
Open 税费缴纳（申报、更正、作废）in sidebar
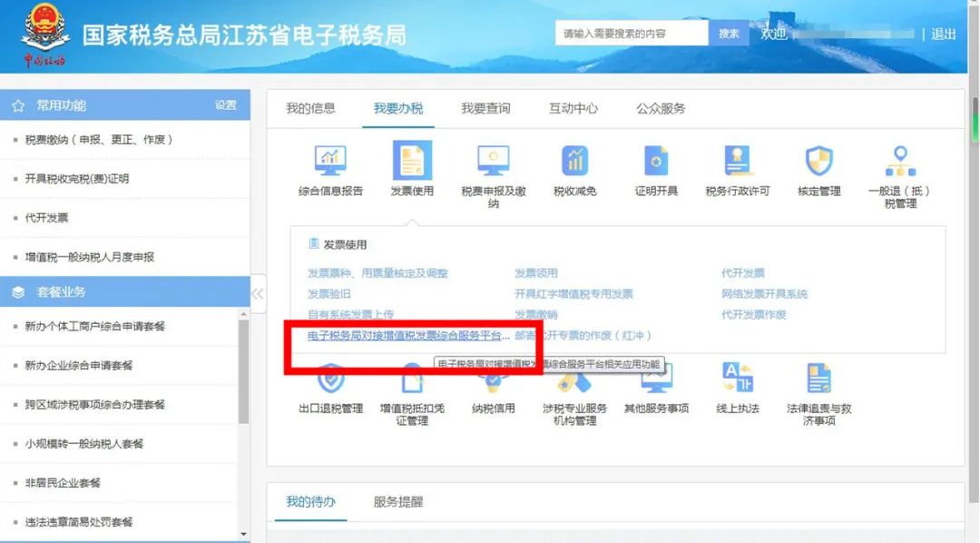(x=99, y=140)
